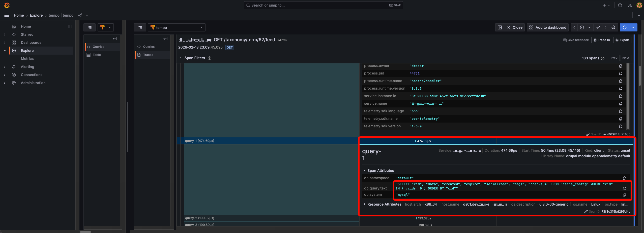Toggle content outline in the tempo pane
The width and height of the screenshot is (644, 233).
(140, 27)
